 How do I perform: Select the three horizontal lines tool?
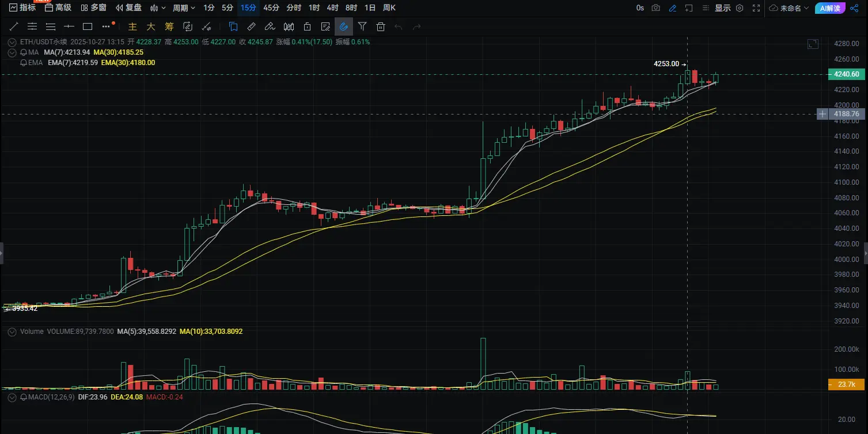pos(51,26)
